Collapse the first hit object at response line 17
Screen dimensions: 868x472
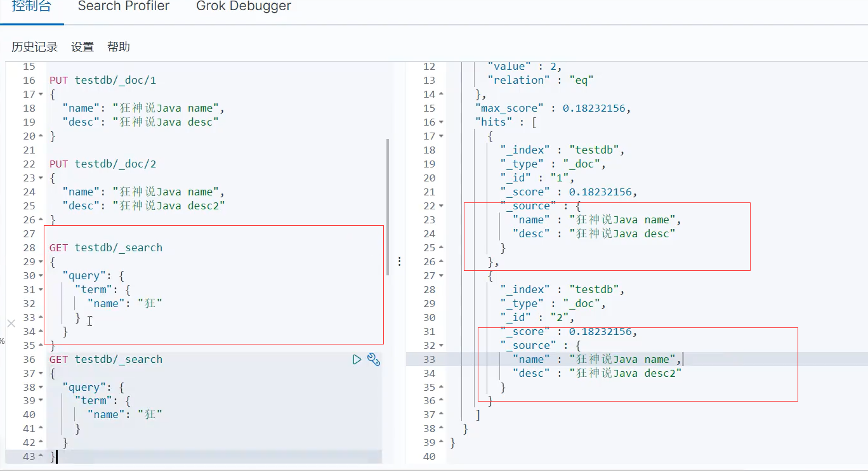pyautogui.click(x=442, y=136)
